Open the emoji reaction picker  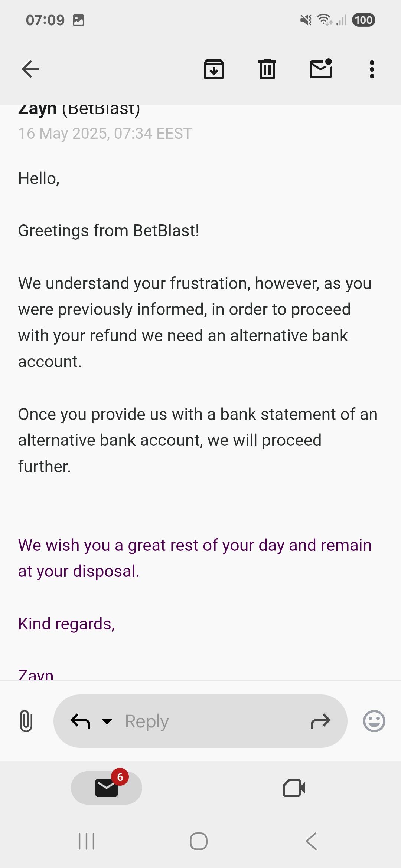[374, 721]
